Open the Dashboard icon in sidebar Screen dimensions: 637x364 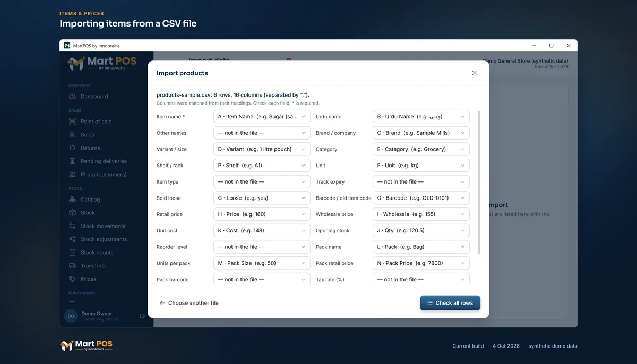[x=72, y=97]
